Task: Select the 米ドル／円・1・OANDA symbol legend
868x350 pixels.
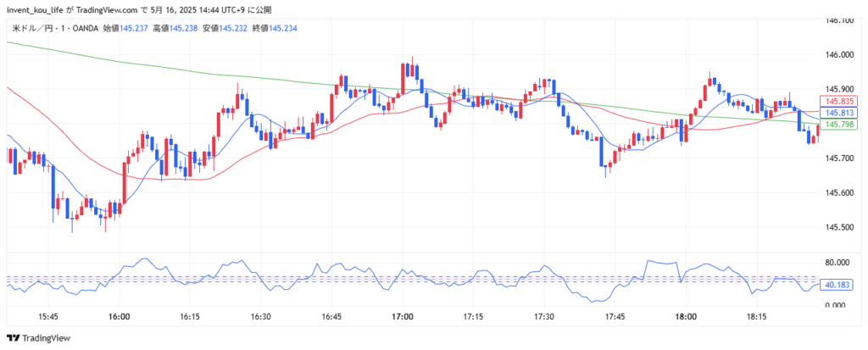Action: [x=55, y=28]
